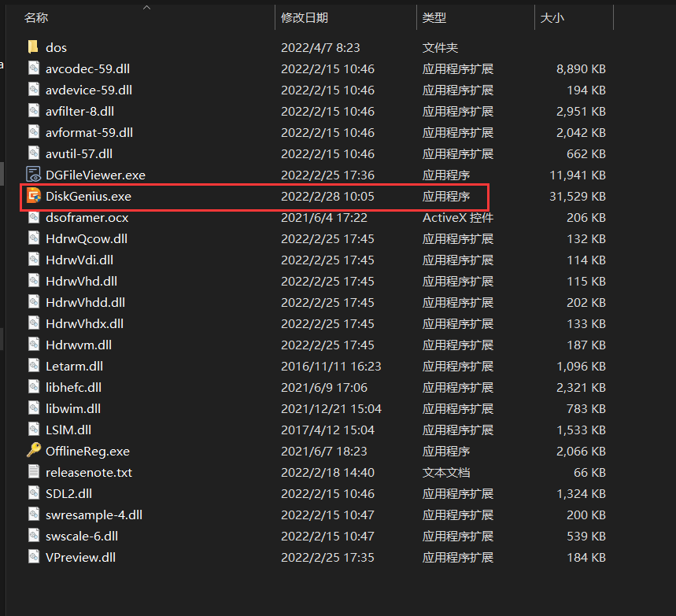Image resolution: width=676 pixels, height=616 pixels.
Task: Select the swresample-4.dll file icon
Action: tap(34, 515)
